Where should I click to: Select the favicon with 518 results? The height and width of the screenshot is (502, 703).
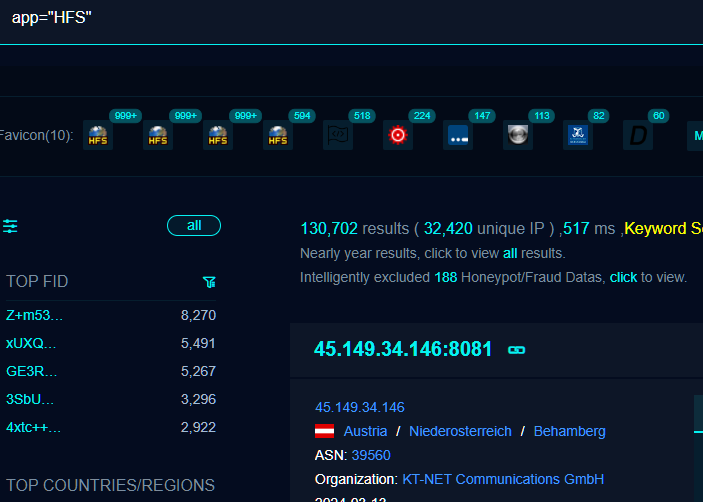[x=338, y=135]
